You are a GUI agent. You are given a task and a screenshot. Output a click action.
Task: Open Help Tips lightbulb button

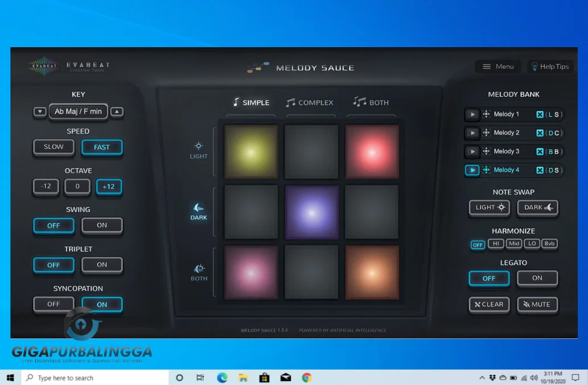pyautogui.click(x=550, y=67)
